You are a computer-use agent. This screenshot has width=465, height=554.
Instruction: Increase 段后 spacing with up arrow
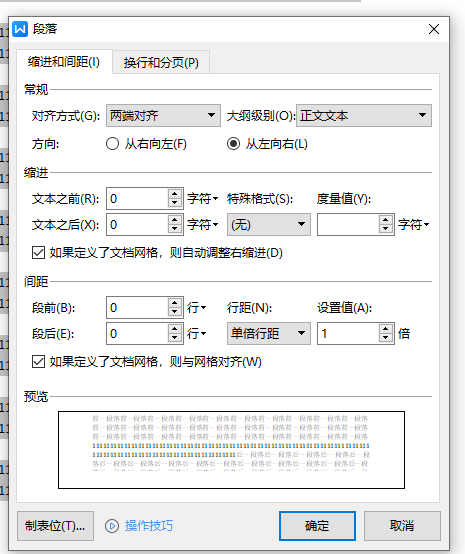point(175,329)
